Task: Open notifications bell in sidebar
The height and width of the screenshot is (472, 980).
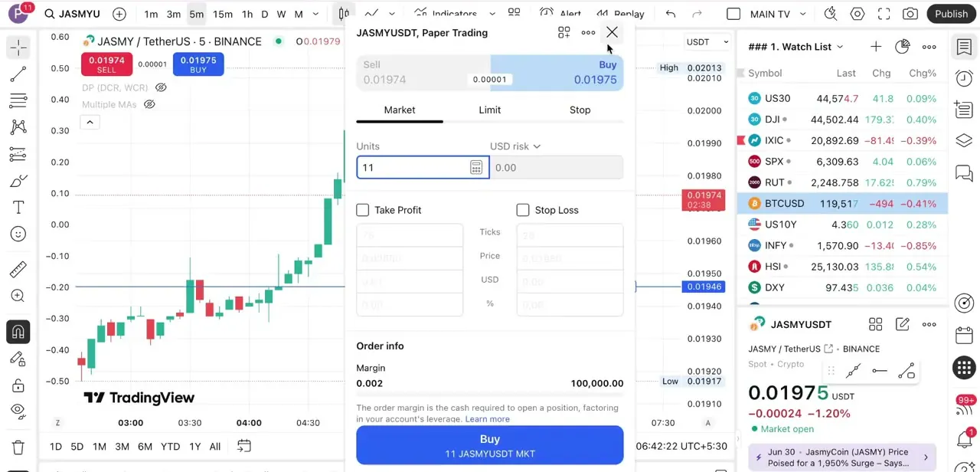Action: click(964, 440)
